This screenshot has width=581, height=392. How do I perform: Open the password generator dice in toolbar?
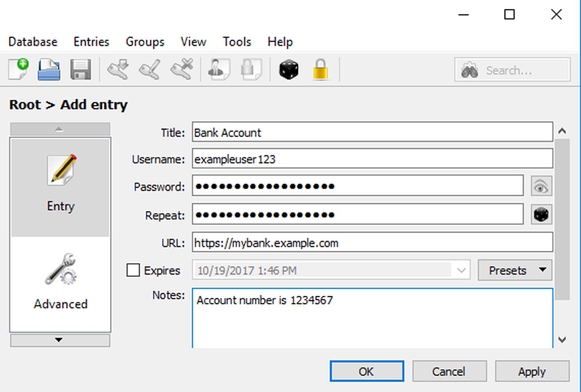coord(289,69)
